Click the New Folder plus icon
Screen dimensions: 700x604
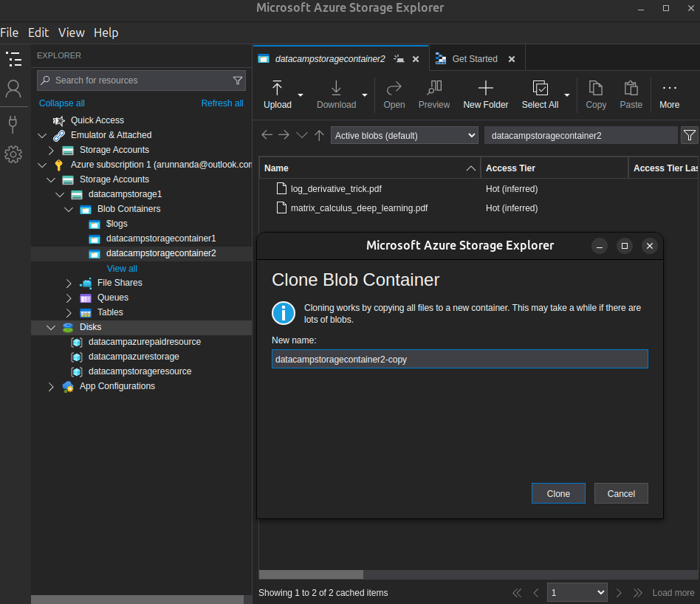[x=485, y=89]
